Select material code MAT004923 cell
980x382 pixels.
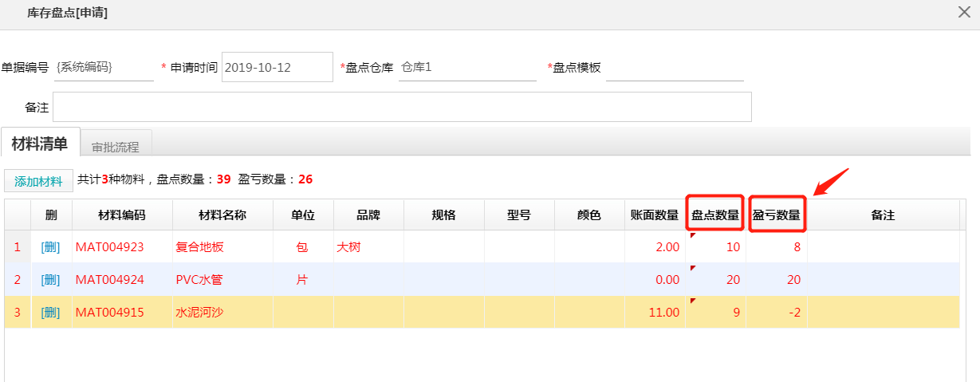click(110, 247)
